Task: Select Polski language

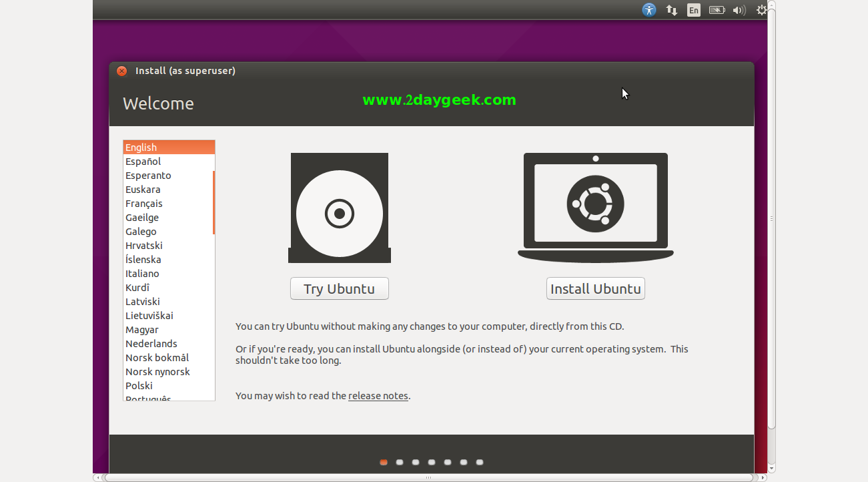Action: pos(168,386)
